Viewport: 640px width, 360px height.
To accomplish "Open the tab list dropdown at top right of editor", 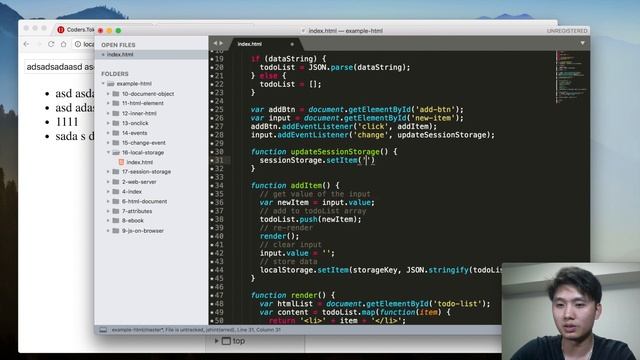I will coord(582,43).
